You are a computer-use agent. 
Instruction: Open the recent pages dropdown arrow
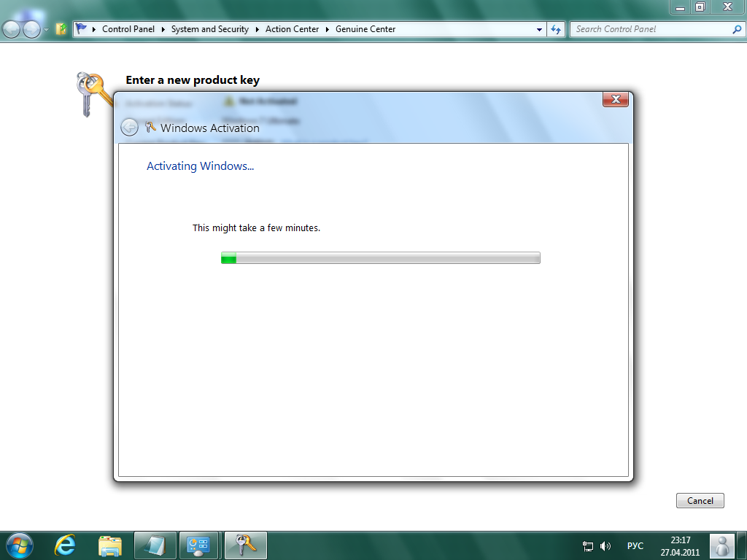46,29
